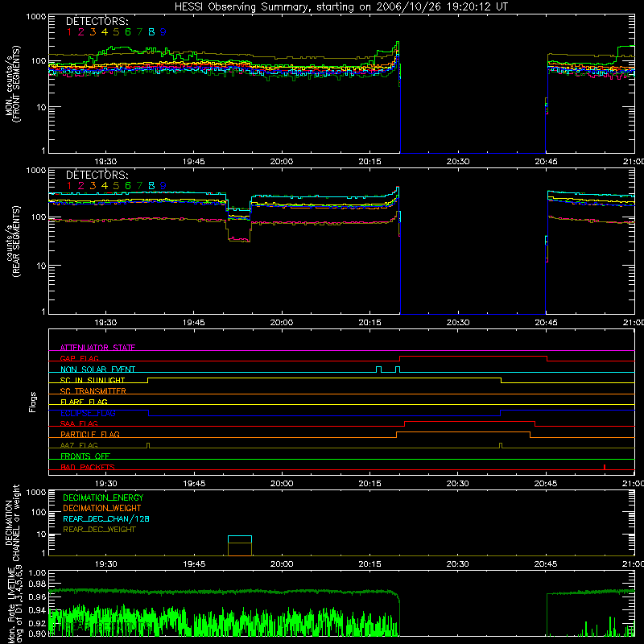Viewport: 644px width, 644px height.
Task: Select orange detector 3 in front segments legend
Action: click(x=93, y=31)
